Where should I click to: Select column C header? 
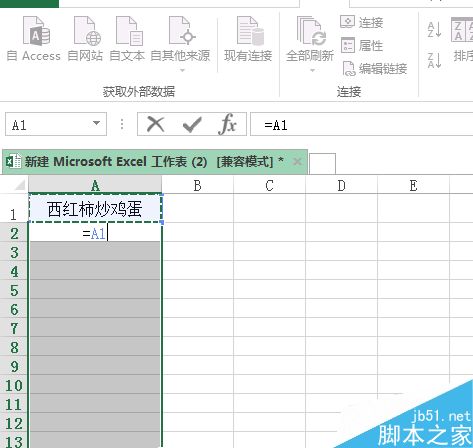click(269, 185)
